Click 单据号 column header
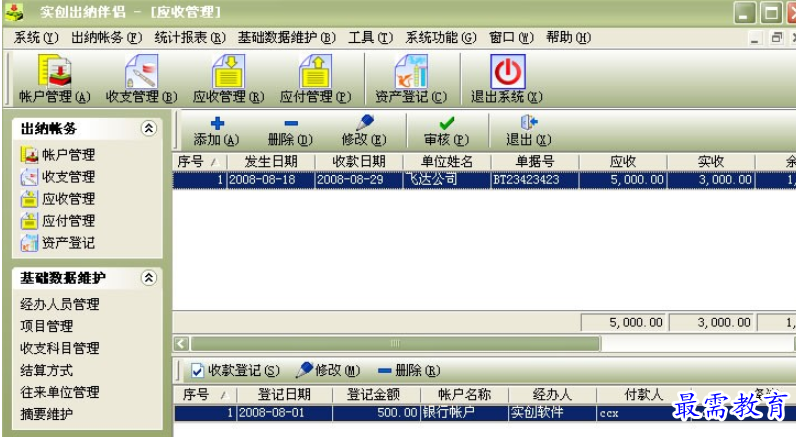The width and height of the screenshot is (796, 437). click(535, 162)
